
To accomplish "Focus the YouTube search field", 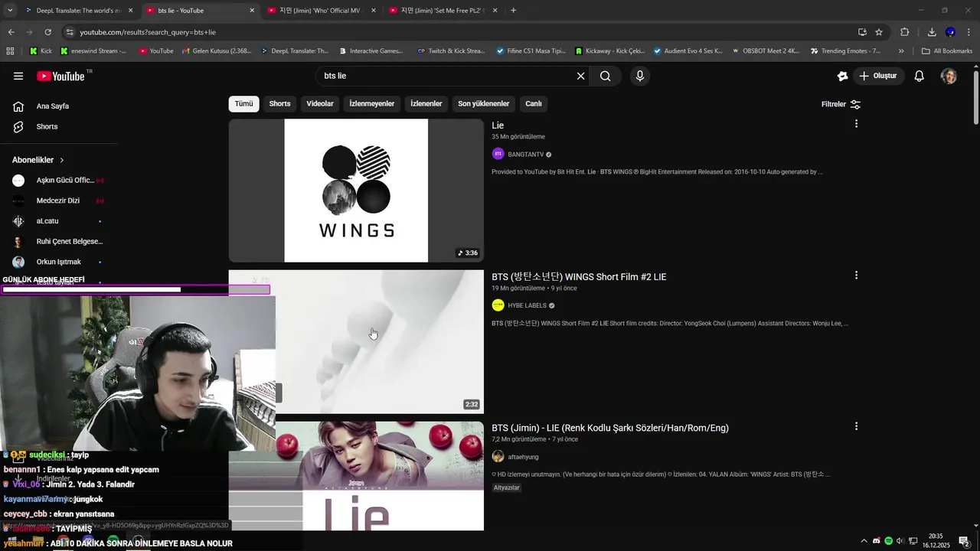I will pyautogui.click(x=448, y=76).
